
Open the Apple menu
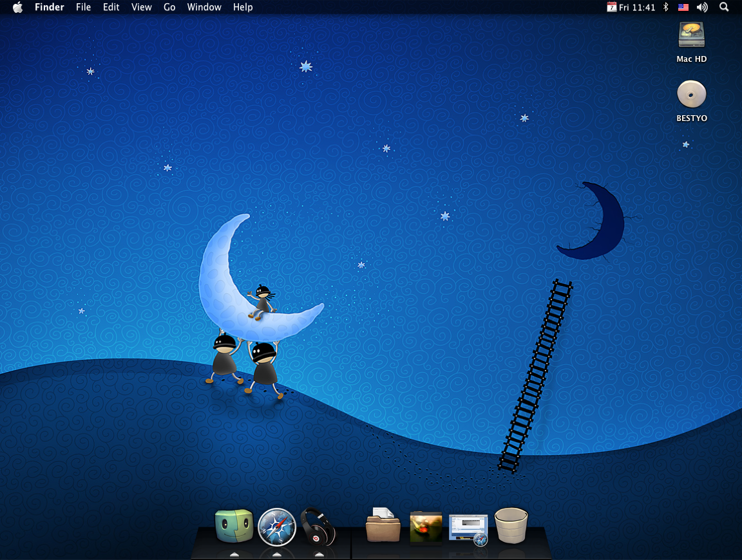pos(17,7)
